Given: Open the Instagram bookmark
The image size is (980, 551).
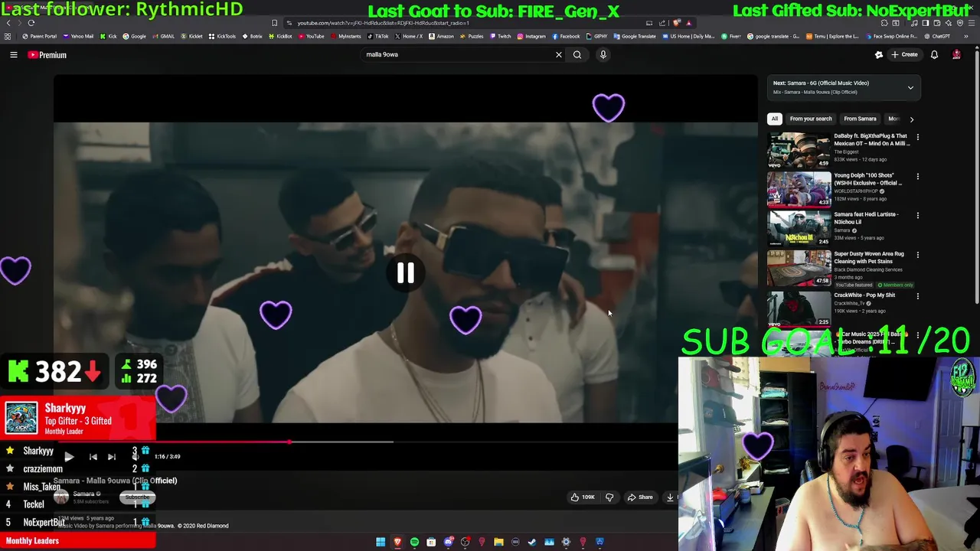Looking at the screenshot, I should tap(531, 36).
